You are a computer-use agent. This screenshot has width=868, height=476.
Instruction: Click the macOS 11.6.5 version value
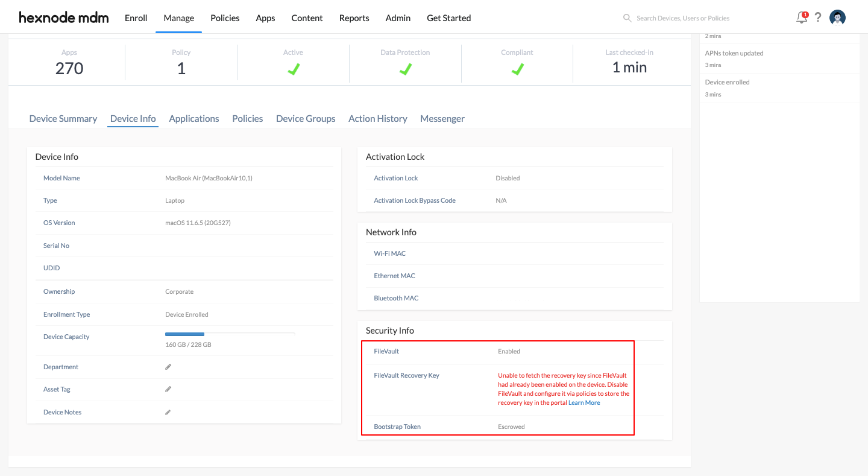pyautogui.click(x=198, y=223)
